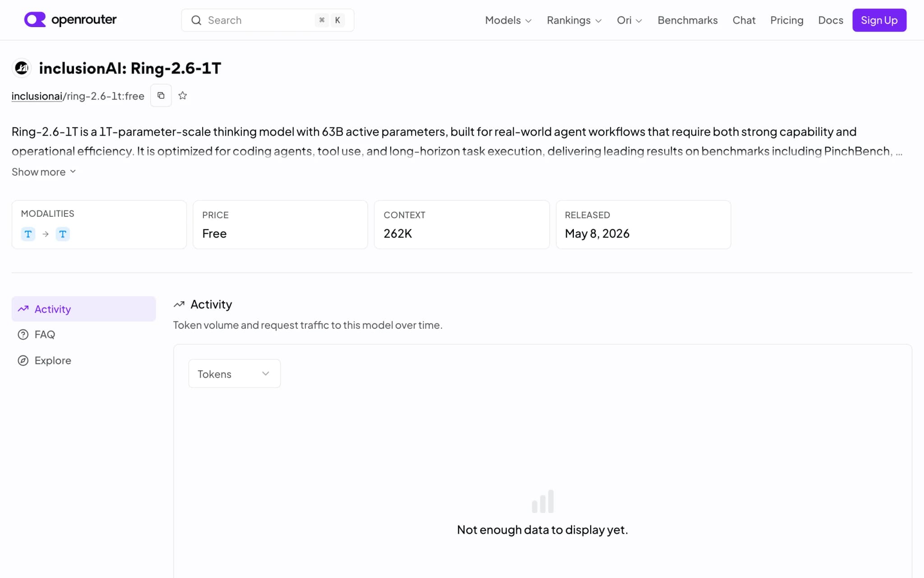Viewport: 924px width, 578px height.
Task: Click the 'MODALITIES' label
Action: click(x=47, y=214)
